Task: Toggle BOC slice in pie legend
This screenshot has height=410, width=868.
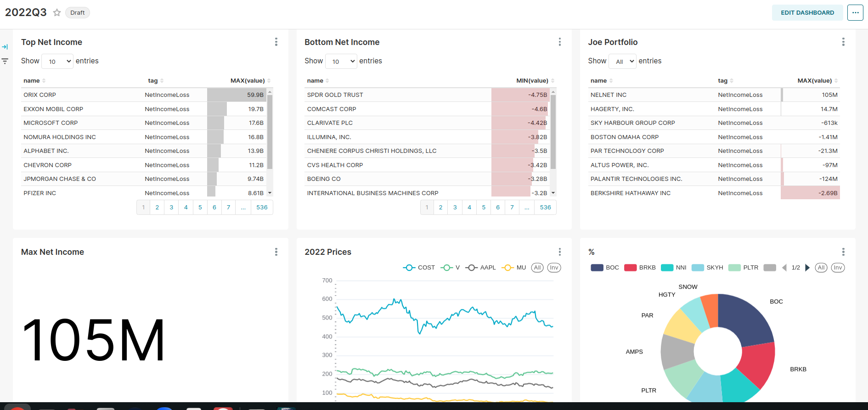Action: click(x=605, y=268)
